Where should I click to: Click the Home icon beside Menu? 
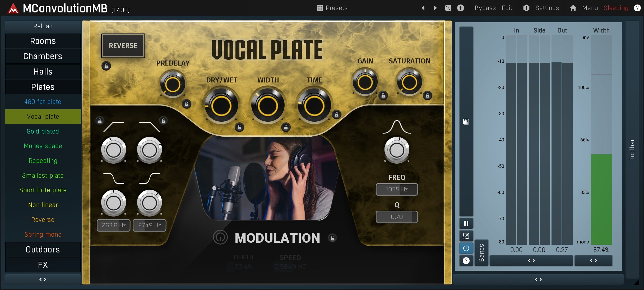573,8
